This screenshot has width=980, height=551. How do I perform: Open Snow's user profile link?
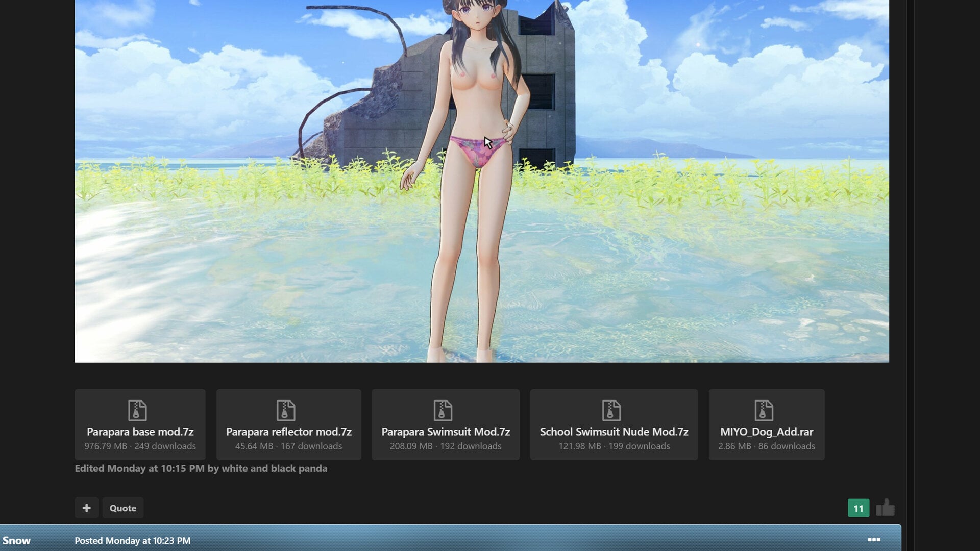point(16,540)
